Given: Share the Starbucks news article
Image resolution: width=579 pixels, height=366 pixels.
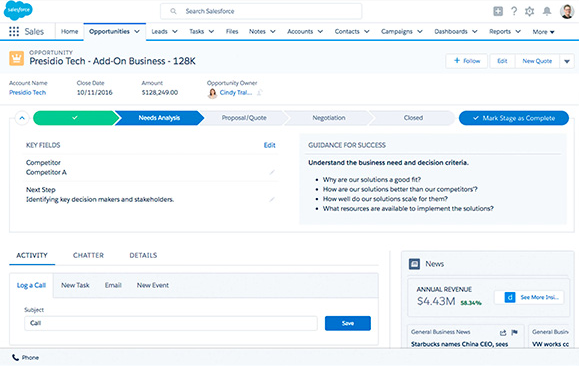Looking at the screenshot, I should 503,333.
